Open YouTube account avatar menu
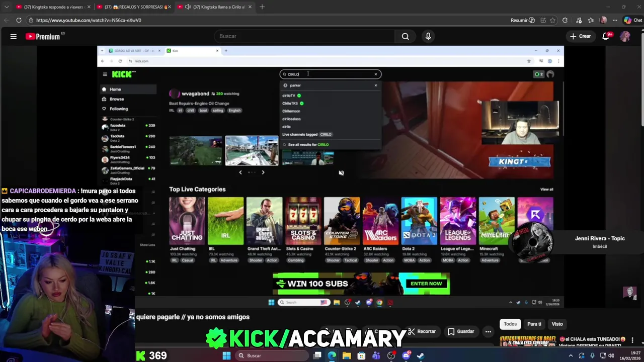The width and height of the screenshot is (644, 362). pos(625,36)
